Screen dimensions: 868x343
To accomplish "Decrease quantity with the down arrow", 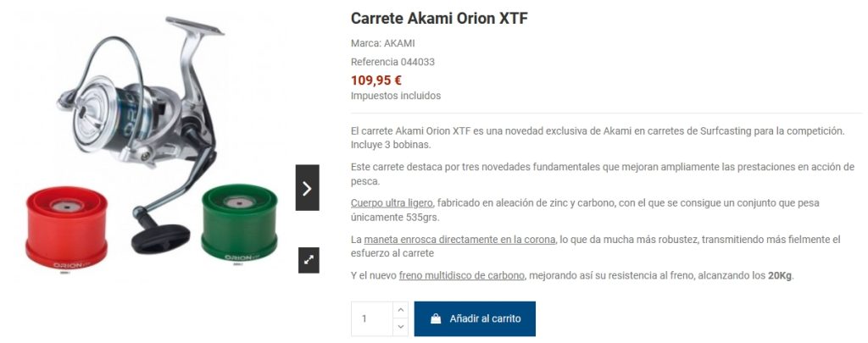I will pos(401,327).
